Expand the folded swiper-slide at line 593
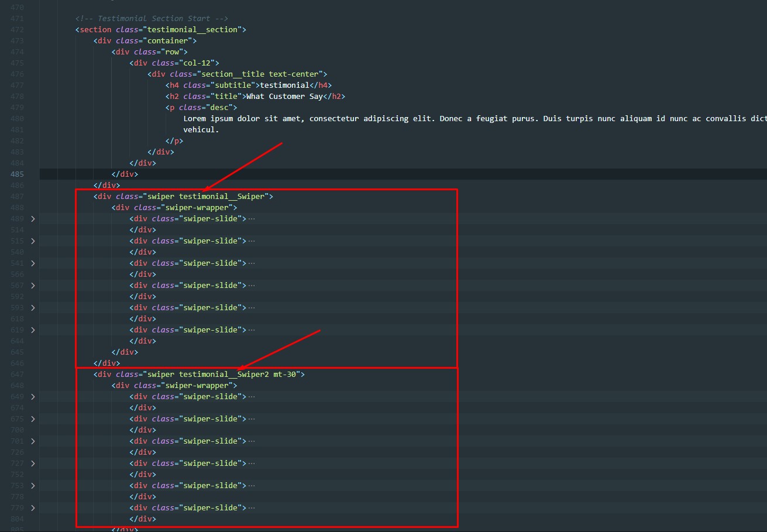Screen dimensions: 767x532 pos(33,308)
